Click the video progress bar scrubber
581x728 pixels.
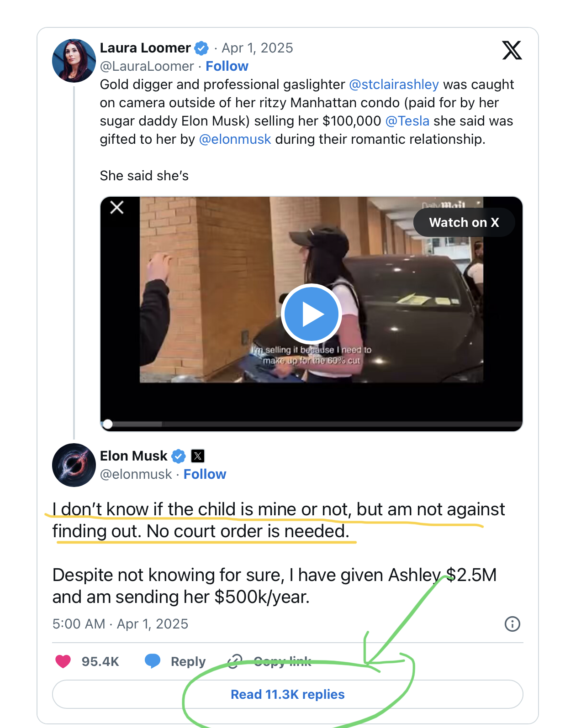coord(108,424)
